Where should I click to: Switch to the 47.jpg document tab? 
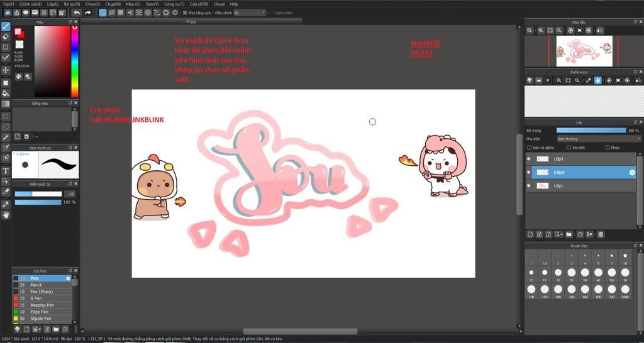click(191, 21)
